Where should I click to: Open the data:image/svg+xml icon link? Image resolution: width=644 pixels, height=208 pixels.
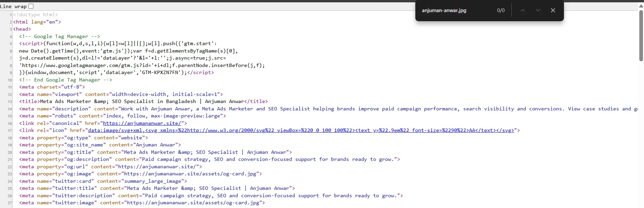pos(301,130)
